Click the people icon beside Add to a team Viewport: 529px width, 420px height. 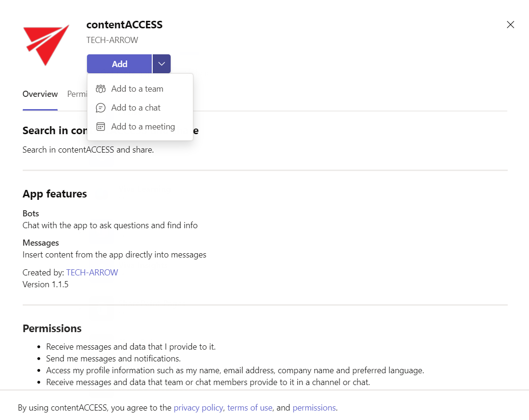[x=100, y=89]
